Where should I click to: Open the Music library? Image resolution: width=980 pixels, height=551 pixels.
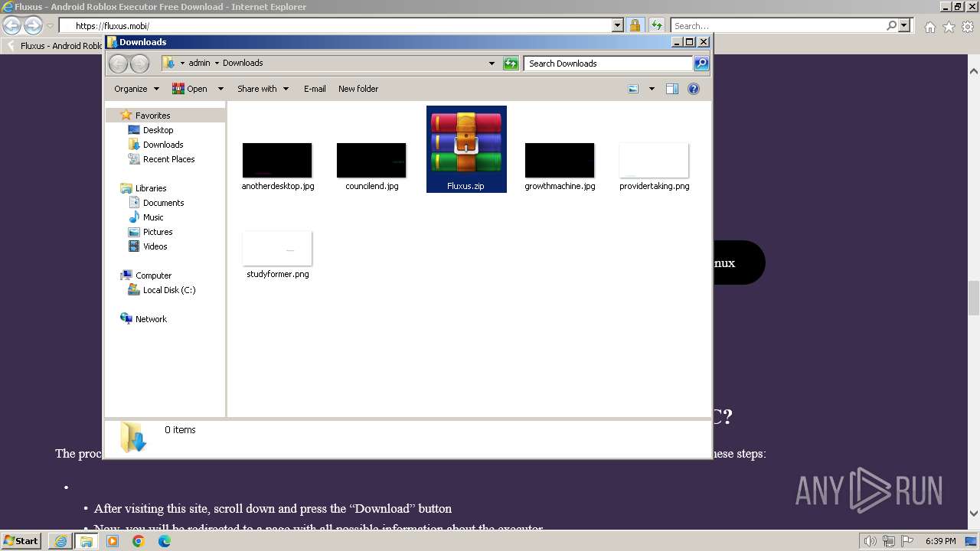pyautogui.click(x=153, y=217)
